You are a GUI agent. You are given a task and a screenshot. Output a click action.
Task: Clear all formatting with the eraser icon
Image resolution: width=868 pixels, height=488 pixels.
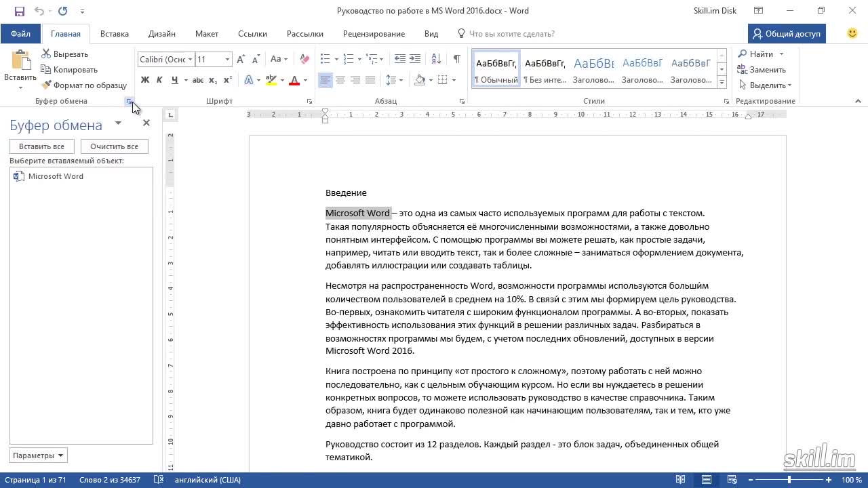click(x=304, y=60)
